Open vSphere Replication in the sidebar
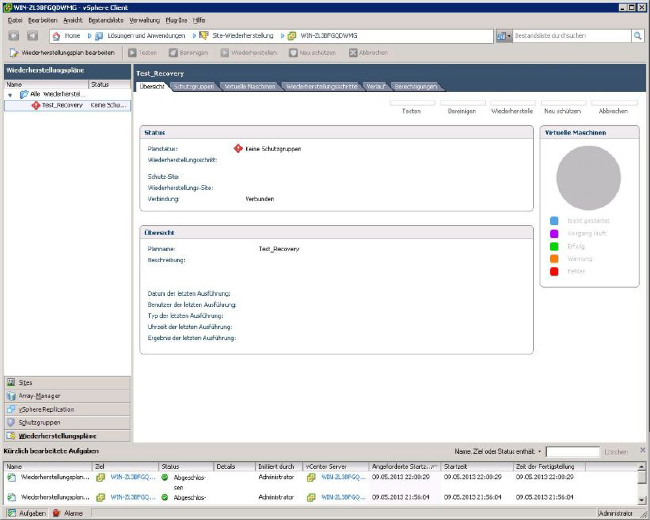Image resolution: width=650 pixels, height=520 pixels. 46,410
